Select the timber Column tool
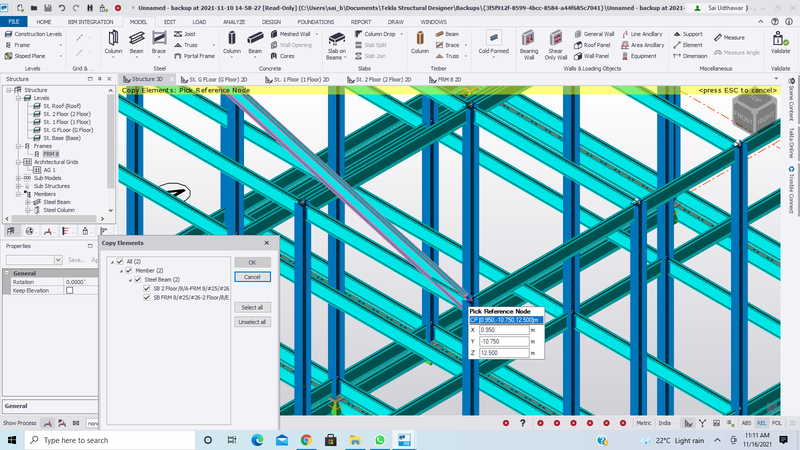The height and width of the screenshot is (450, 800). [420, 42]
